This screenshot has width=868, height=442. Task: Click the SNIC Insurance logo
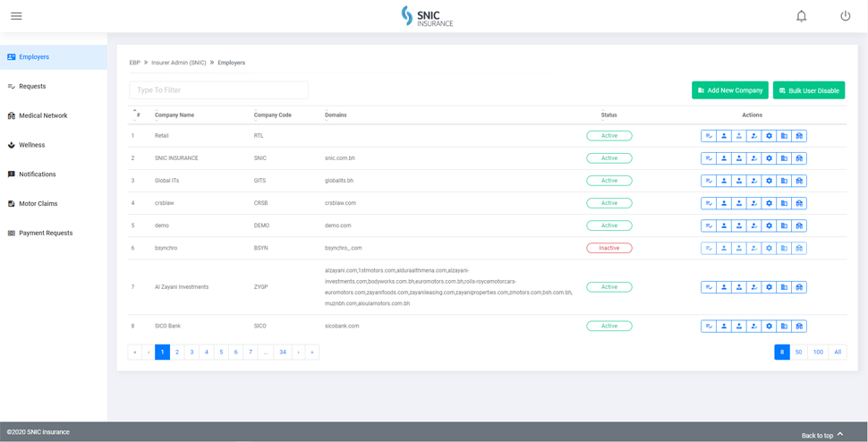point(427,16)
